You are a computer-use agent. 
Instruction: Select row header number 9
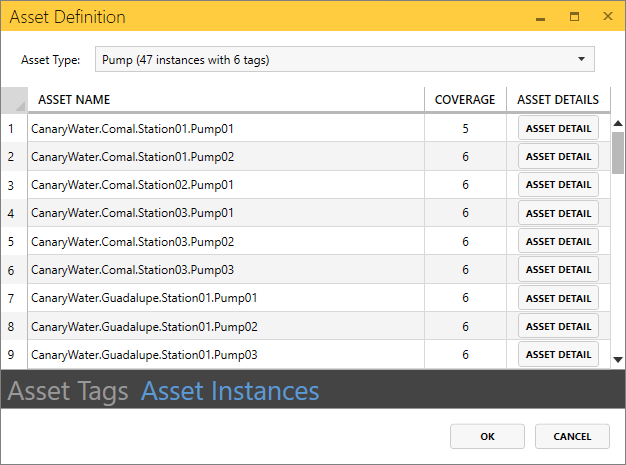[x=14, y=354]
